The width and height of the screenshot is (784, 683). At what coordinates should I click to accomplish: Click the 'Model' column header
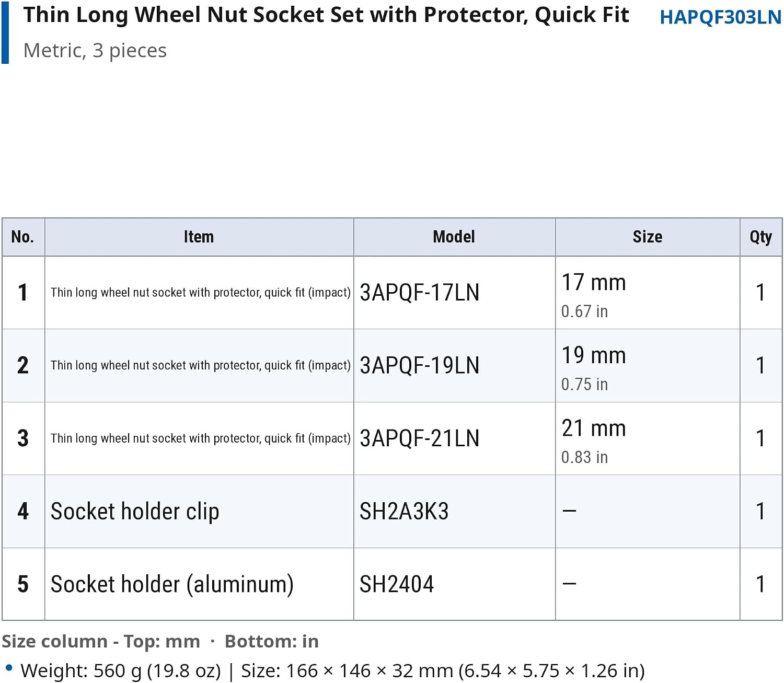tap(454, 237)
